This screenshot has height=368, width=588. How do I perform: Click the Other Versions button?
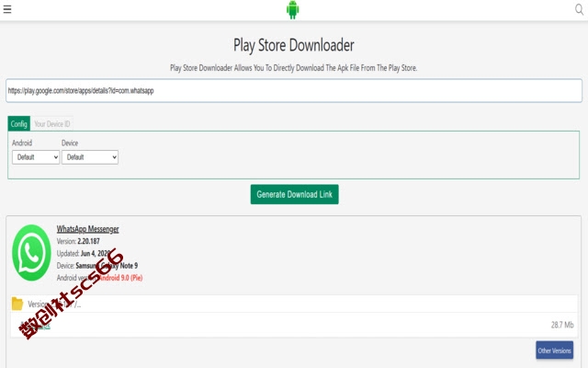click(x=554, y=351)
